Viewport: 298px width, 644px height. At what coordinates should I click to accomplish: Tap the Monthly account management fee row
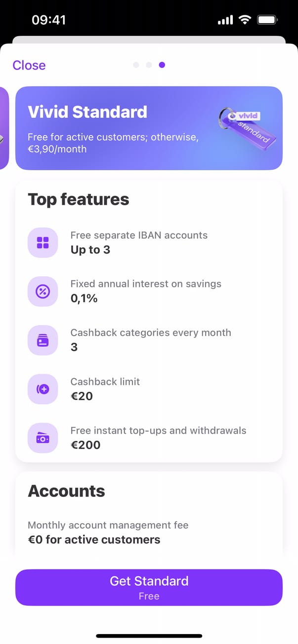(108, 532)
